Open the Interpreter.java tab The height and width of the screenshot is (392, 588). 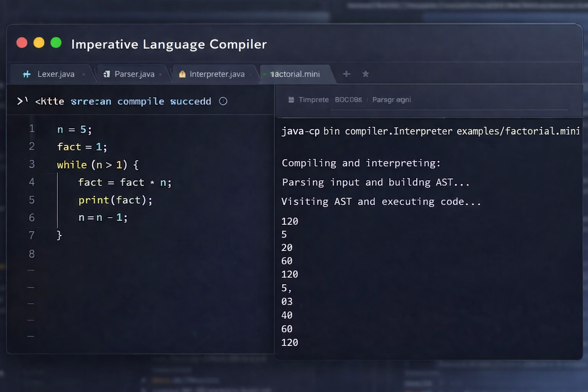217,74
